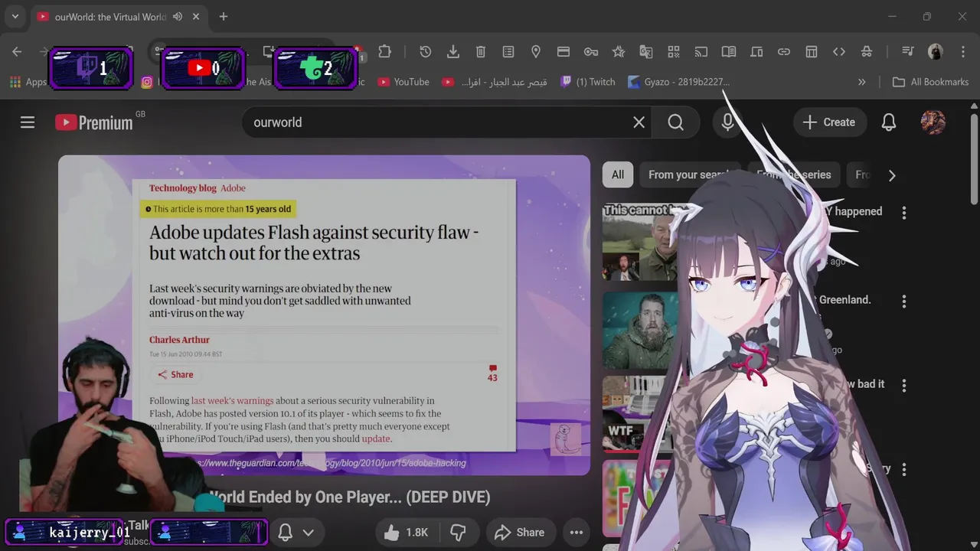Open the Instagram bookmark icon
The image size is (980, 551).
click(146, 82)
